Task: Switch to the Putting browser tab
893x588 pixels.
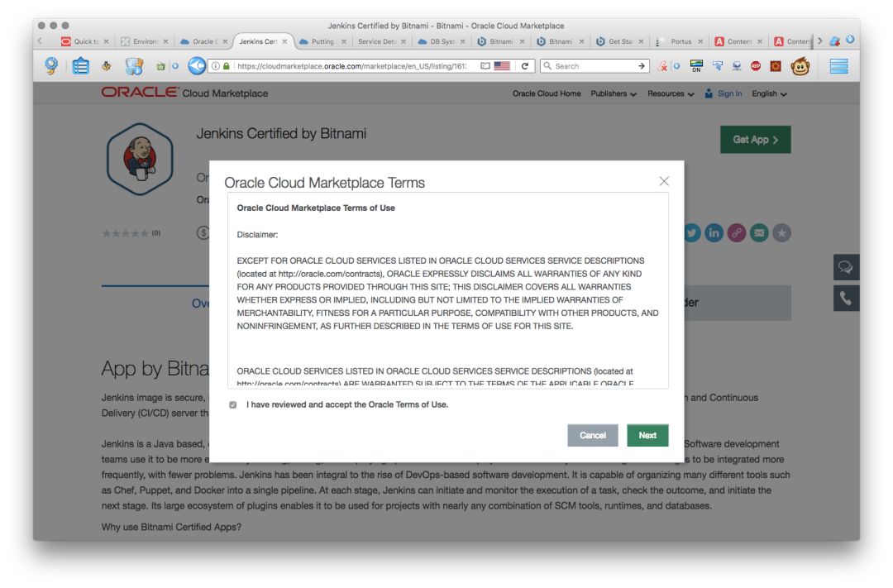Action: click(x=323, y=41)
